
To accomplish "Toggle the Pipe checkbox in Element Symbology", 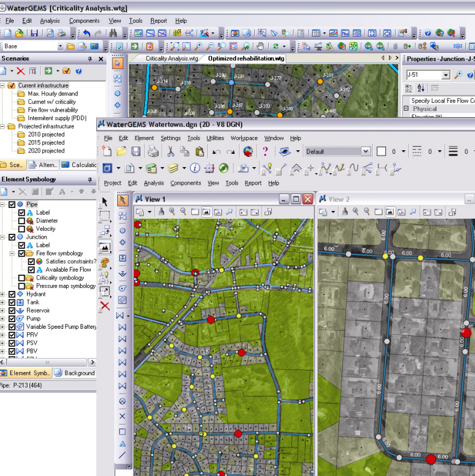I will pos(12,204).
